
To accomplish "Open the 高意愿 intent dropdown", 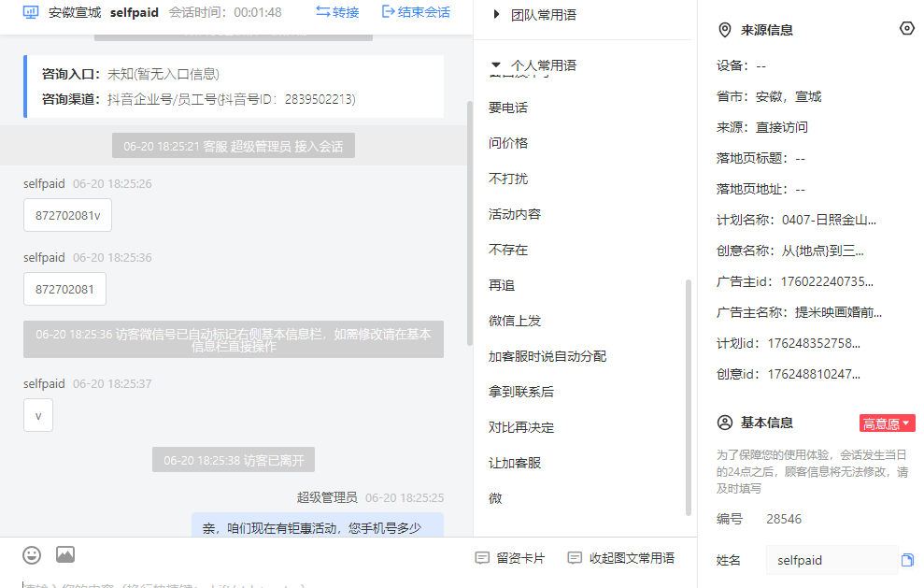I will (x=887, y=423).
